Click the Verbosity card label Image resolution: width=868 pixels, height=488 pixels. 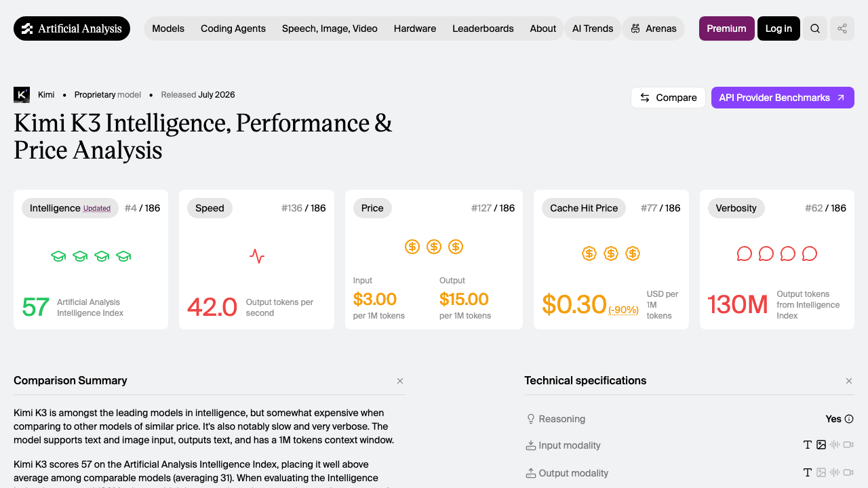click(x=736, y=208)
